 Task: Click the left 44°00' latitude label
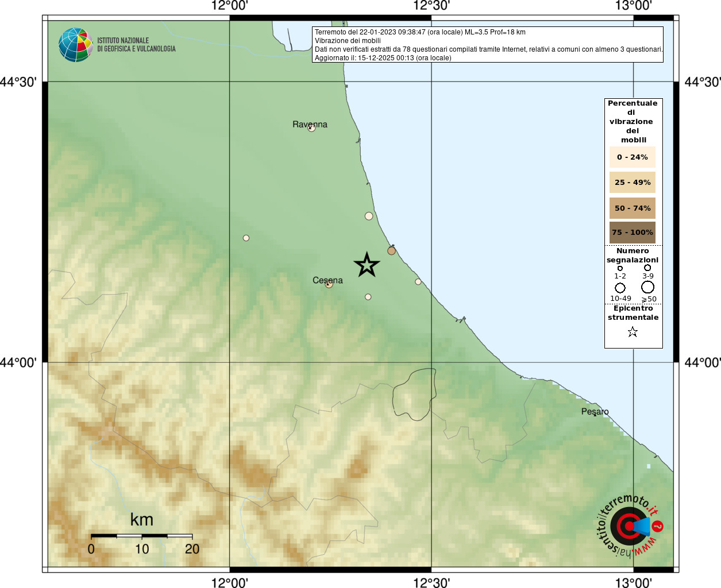click(18, 362)
